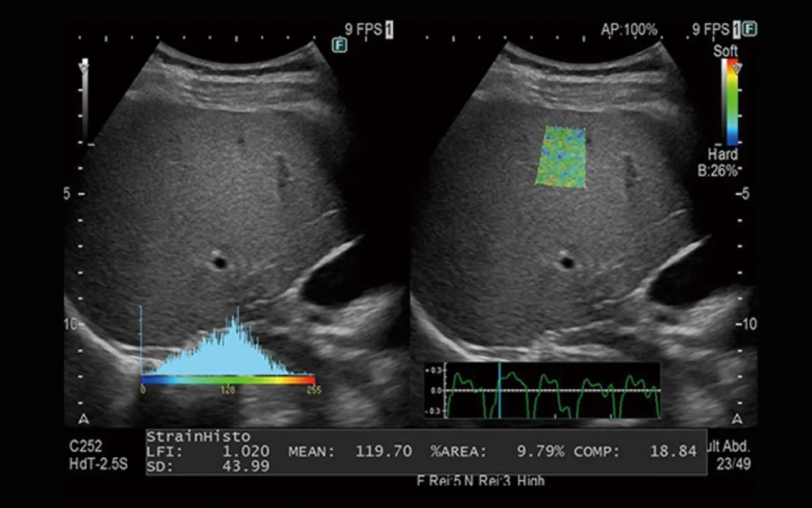This screenshot has height=508, width=812.
Task: Click the A orientation marker at bottom right
Action: coord(738,419)
